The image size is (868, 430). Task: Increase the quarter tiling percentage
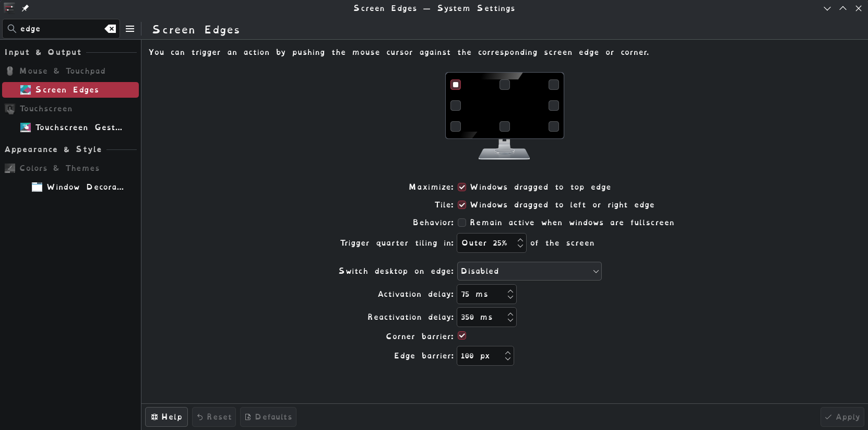click(x=520, y=240)
